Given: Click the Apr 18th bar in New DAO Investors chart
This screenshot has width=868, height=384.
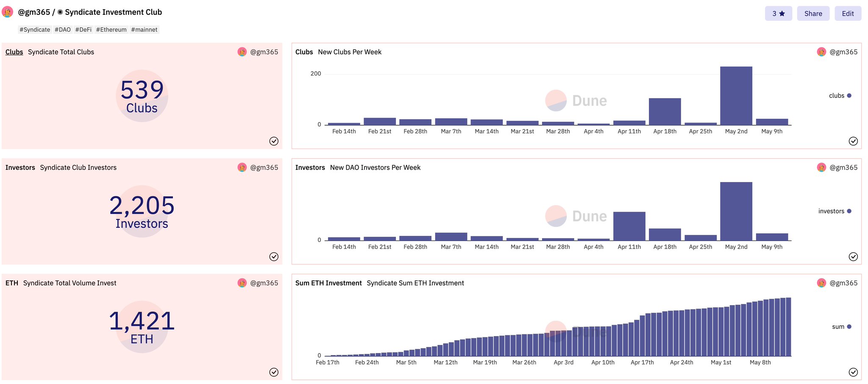Looking at the screenshot, I should point(665,235).
